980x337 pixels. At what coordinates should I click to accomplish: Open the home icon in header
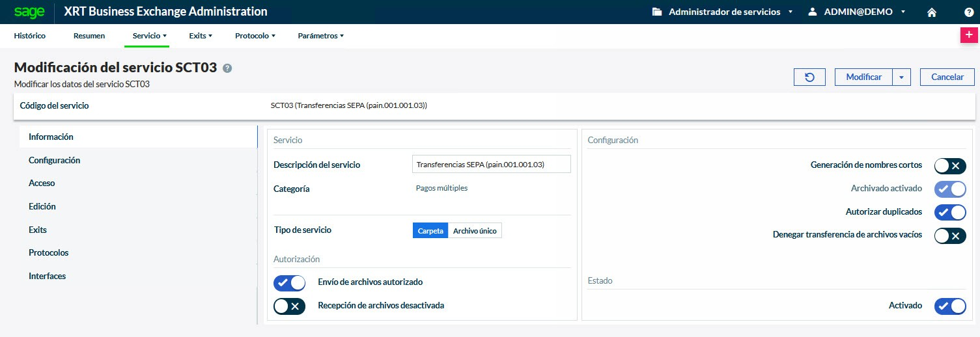932,12
